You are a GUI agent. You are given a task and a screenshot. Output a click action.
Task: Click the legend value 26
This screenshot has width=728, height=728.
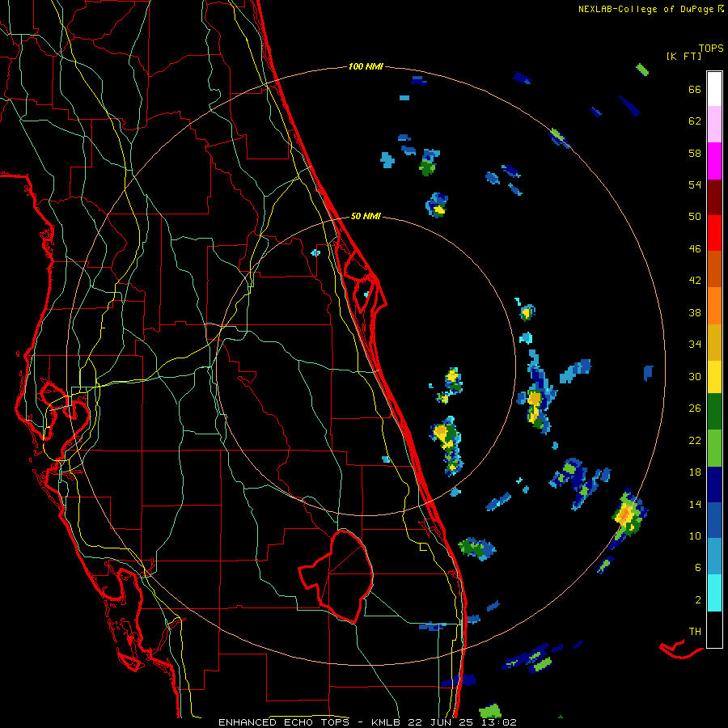pyautogui.click(x=695, y=408)
